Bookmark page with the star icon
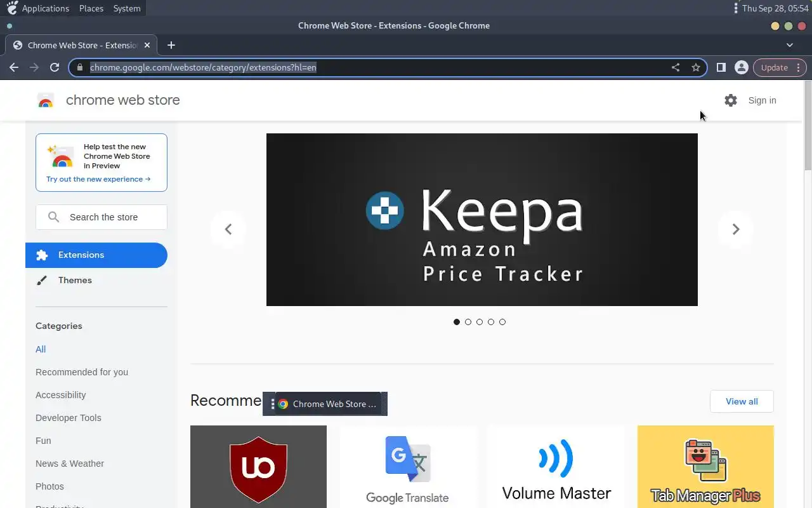812x508 pixels. 696,67
